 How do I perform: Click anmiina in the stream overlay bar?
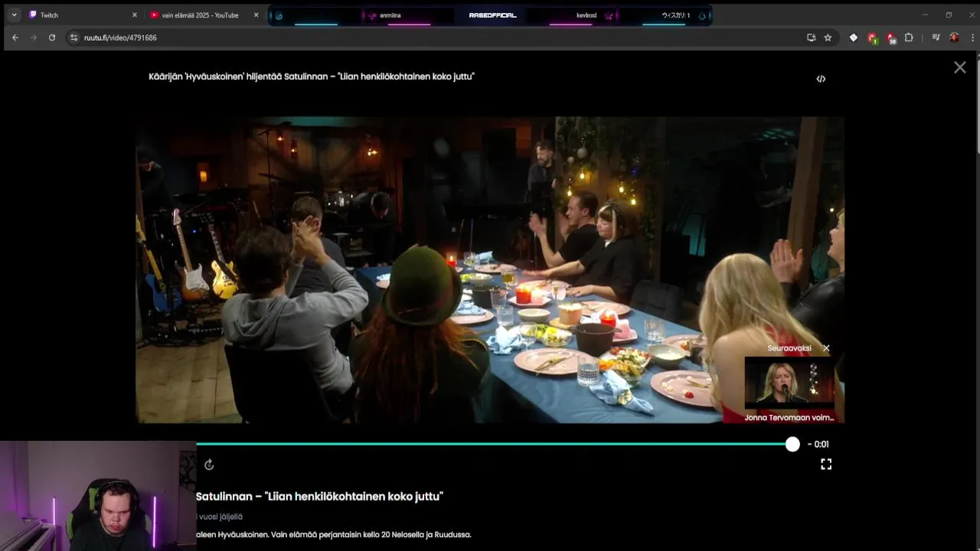[x=390, y=15]
